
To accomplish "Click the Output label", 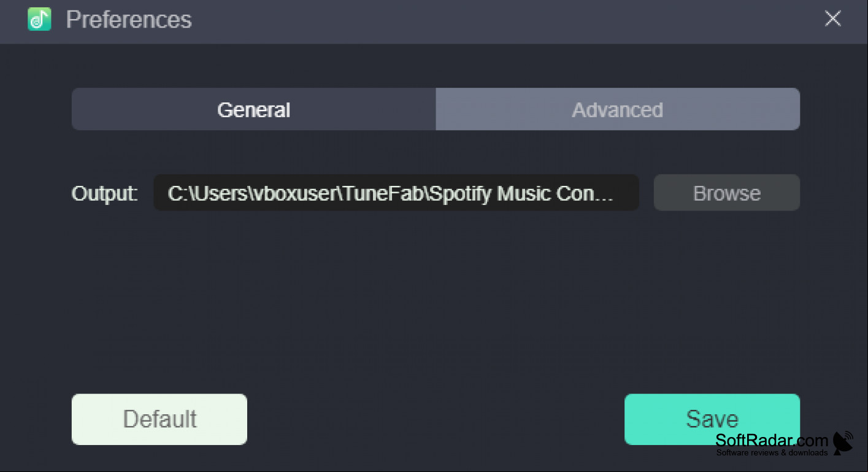I will [x=104, y=193].
